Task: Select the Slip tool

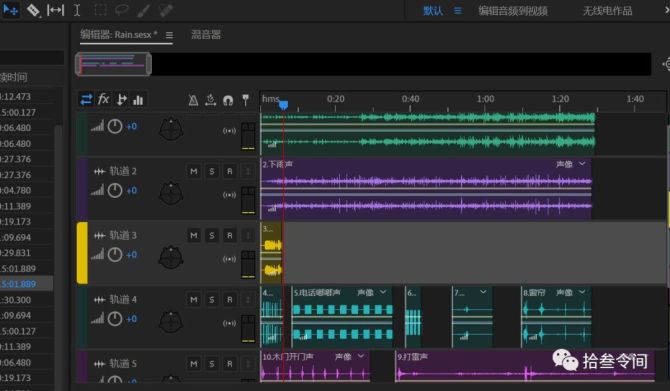Action: pyautogui.click(x=56, y=10)
